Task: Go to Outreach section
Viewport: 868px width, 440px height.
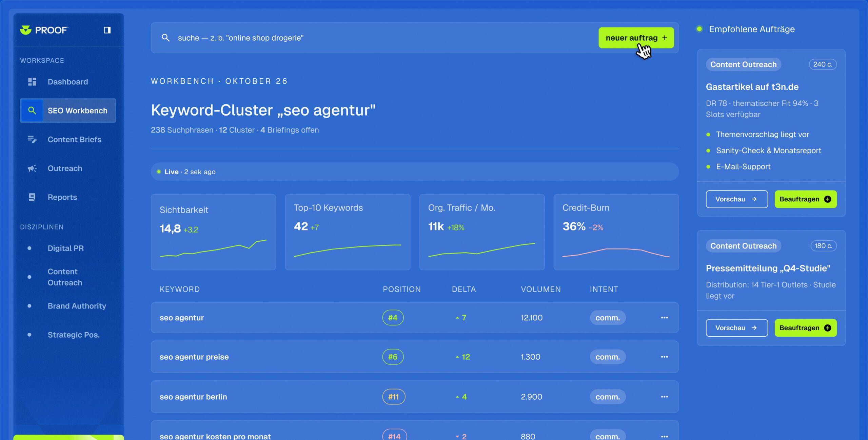Action: 68,168
